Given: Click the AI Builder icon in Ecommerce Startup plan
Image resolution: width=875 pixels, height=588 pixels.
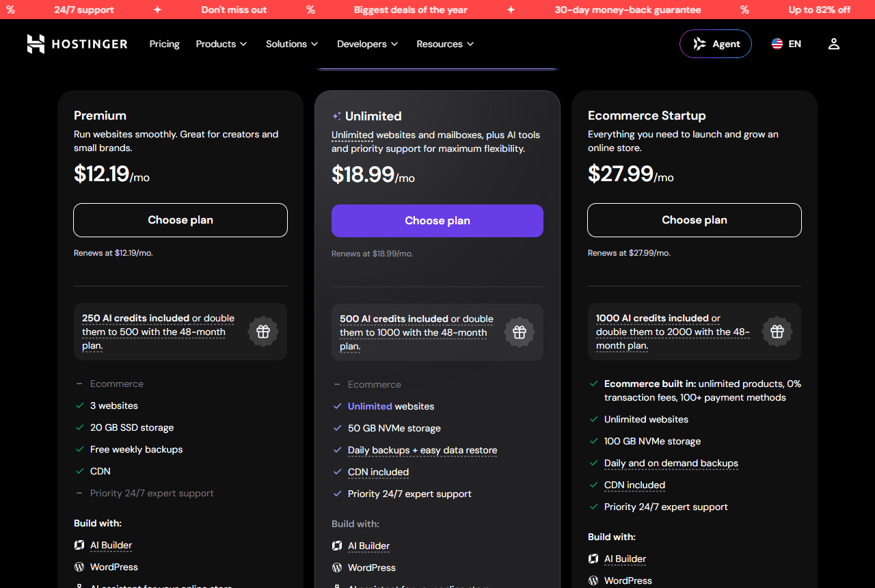Looking at the screenshot, I should [x=593, y=559].
